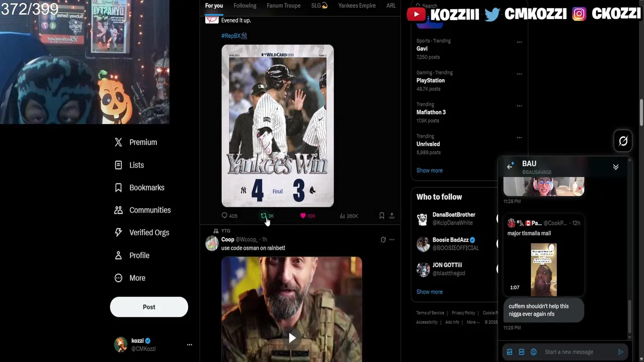Viewport: 644px width, 362px height.
Task: Open the Gavi trending topic
Action: click(422, 49)
